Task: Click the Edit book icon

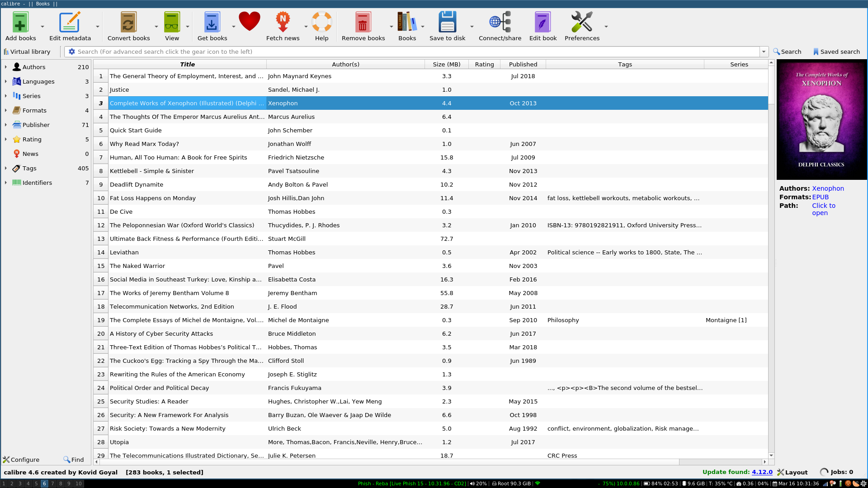Action: point(542,23)
